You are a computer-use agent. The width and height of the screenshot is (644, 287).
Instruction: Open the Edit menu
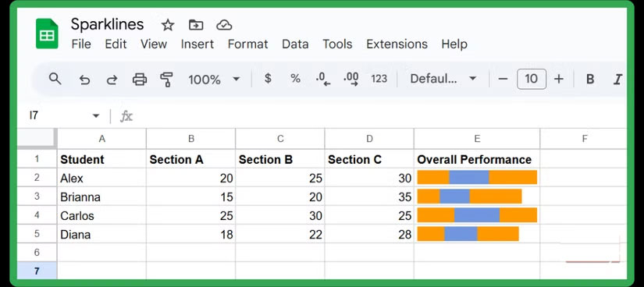click(116, 44)
